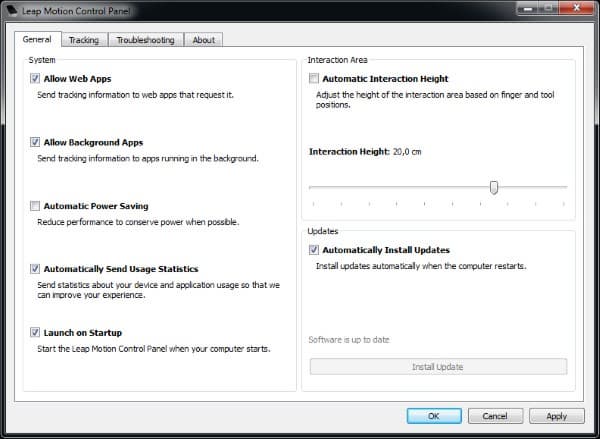Click the '20,0 cm' interaction height value
This screenshot has height=439, width=600.
coord(407,152)
